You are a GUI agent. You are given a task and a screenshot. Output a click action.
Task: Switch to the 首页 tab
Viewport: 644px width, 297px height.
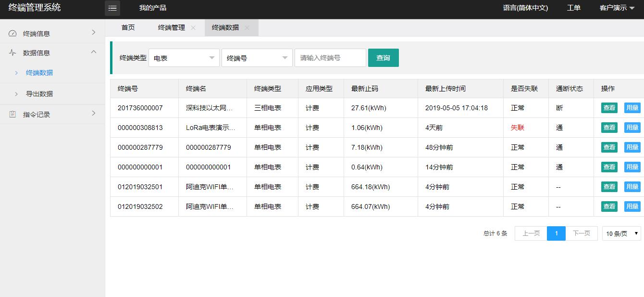[x=128, y=28]
